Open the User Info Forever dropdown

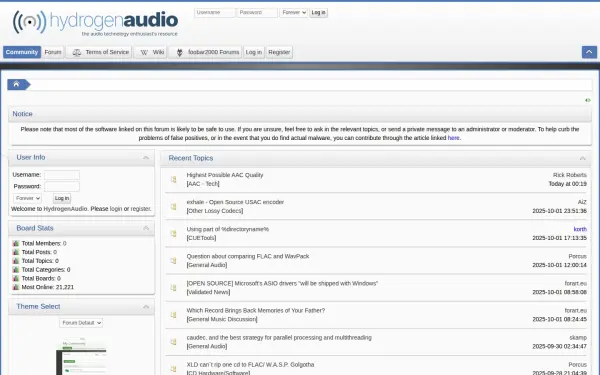27,198
